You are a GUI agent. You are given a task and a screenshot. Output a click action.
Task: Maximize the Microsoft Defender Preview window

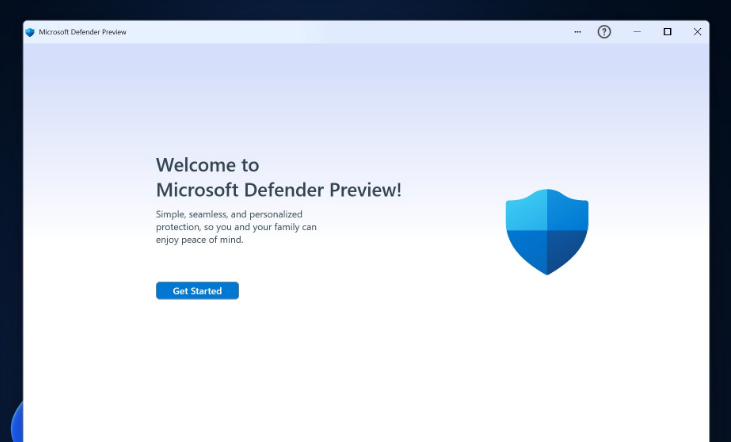pyautogui.click(x=668, y=32)
